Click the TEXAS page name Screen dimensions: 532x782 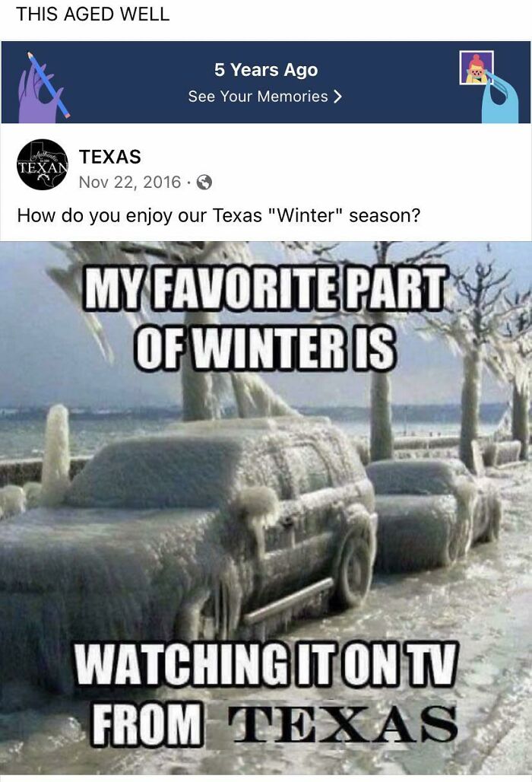[110, 157]
